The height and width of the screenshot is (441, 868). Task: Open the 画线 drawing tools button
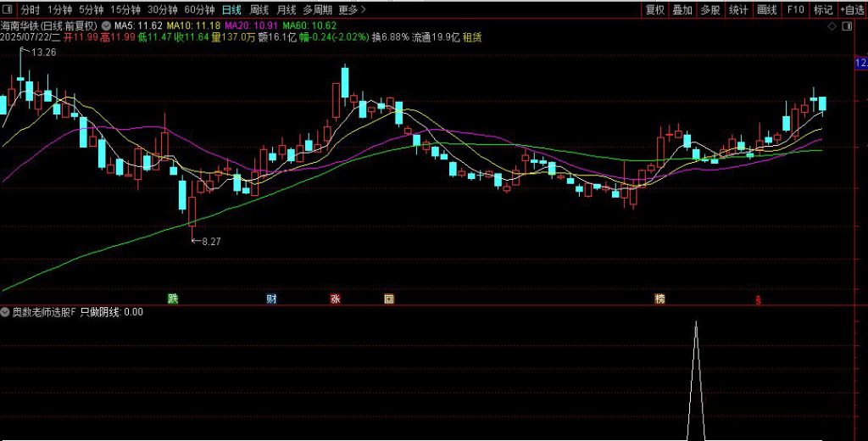pyautogui.click(x=766, y=10)
